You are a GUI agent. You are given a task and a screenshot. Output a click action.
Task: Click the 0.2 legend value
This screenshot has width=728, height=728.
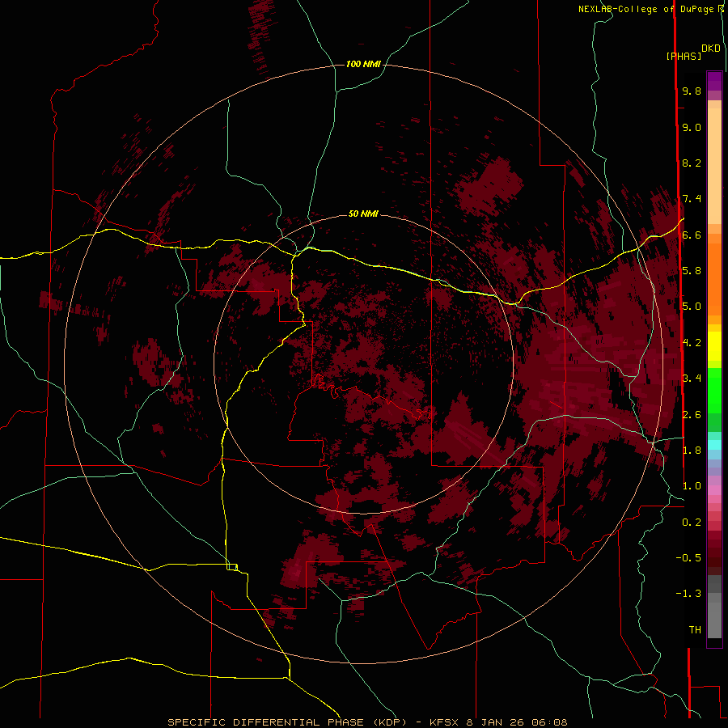click(692, 523)
